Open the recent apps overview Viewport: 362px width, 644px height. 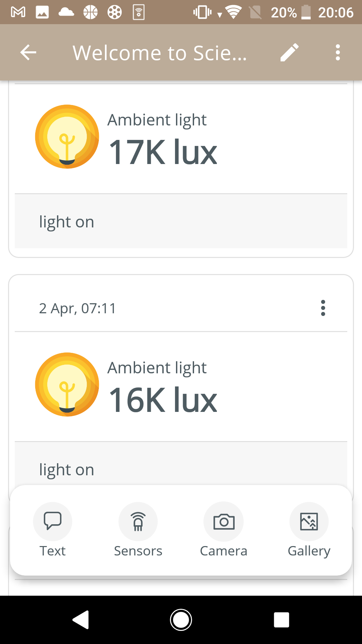[282, 620]
